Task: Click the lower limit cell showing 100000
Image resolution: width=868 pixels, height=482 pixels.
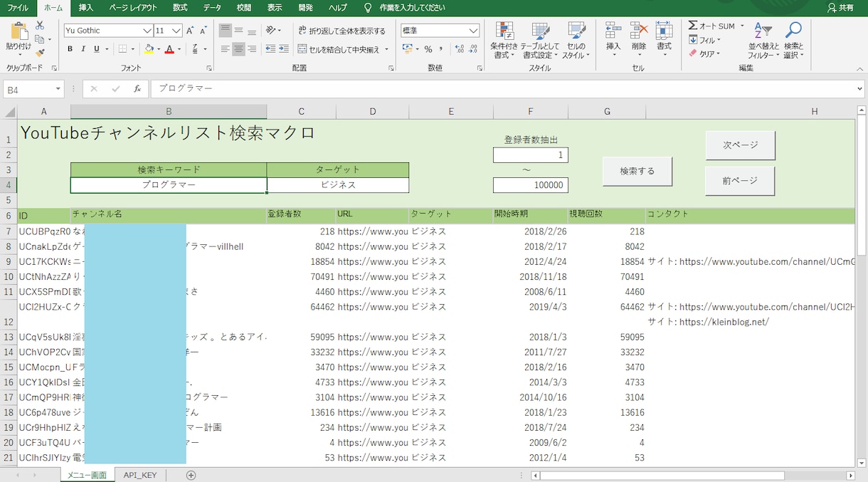Action: click(x=531, y=185)
